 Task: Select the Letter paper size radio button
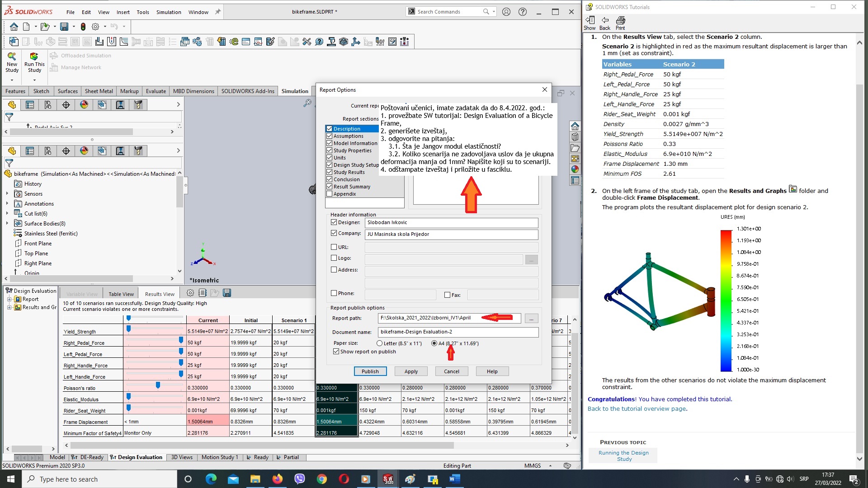(x=379, y=343)
